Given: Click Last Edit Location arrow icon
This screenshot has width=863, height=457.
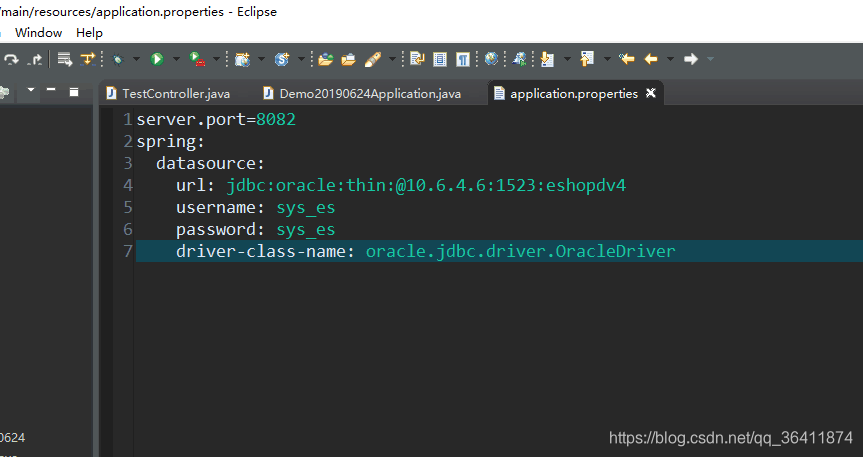Looking at the screenshot, I should tap(626, 59).
